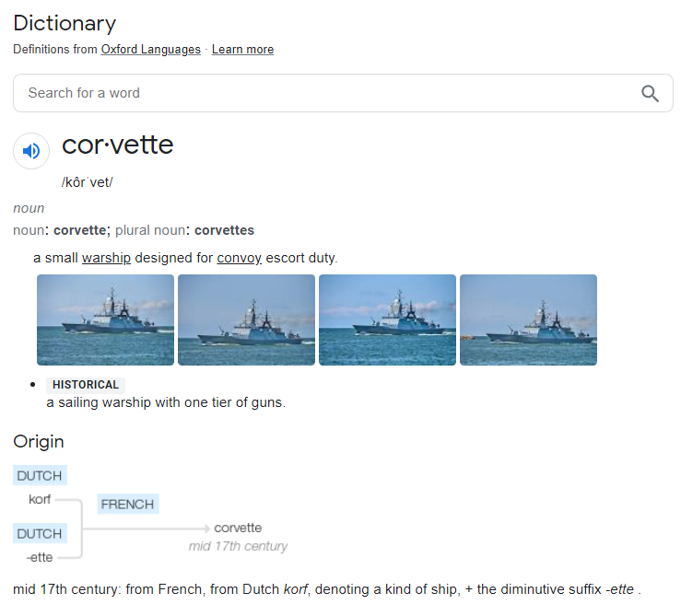
Task: Open the second corvette ship image
Action: pos(247,320)
